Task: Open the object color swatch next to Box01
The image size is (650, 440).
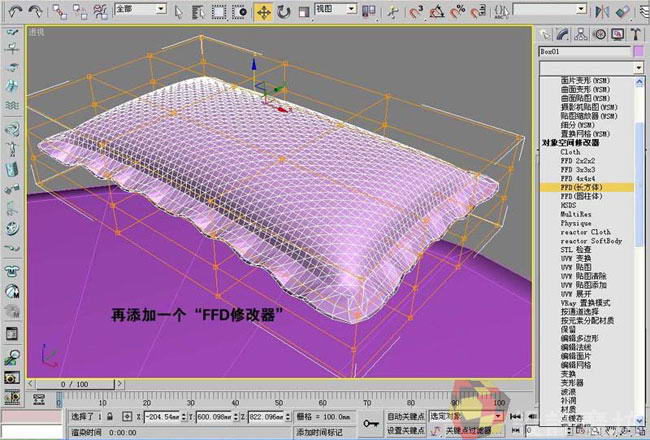Action: (x=638, y=52)
